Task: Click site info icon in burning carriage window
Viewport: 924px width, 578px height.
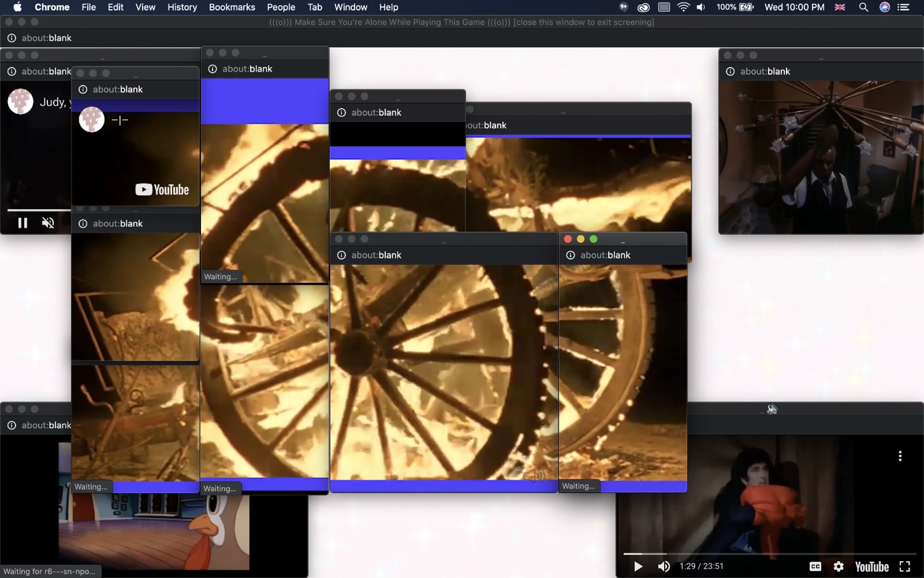Action: [83, 224]
